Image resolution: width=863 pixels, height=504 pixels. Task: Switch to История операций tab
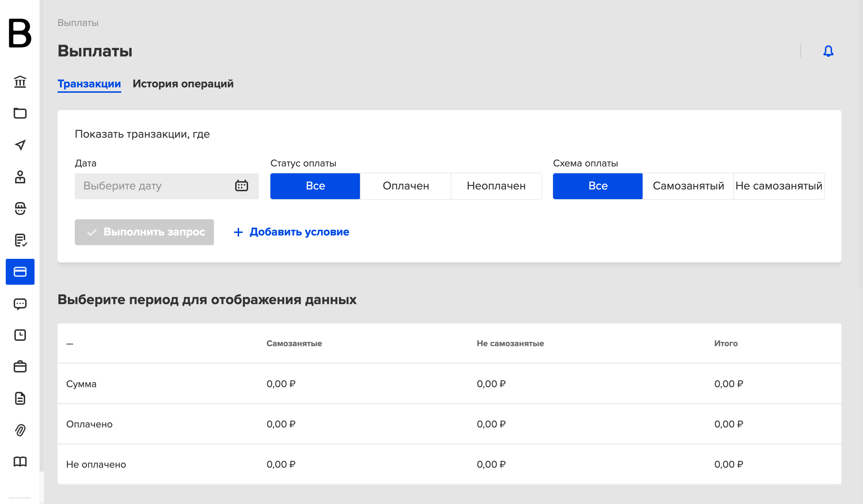[183, 84]
